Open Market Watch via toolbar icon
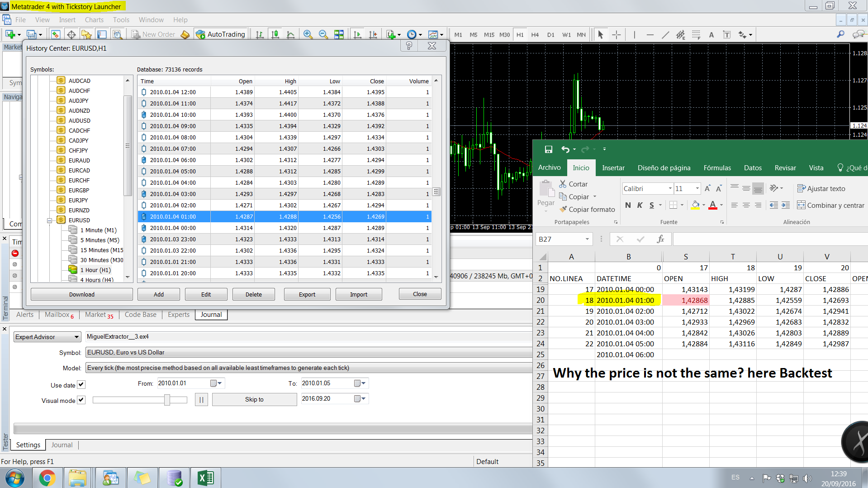This screenshot has width=868, height=488. tap(55, 34)
